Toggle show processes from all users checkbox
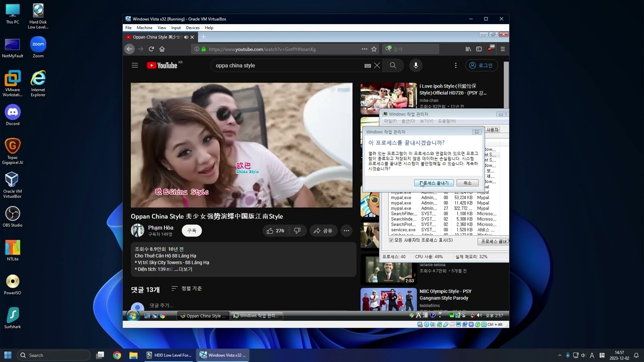The width and height of the screenshot is (644, 362). coord(391,240)
